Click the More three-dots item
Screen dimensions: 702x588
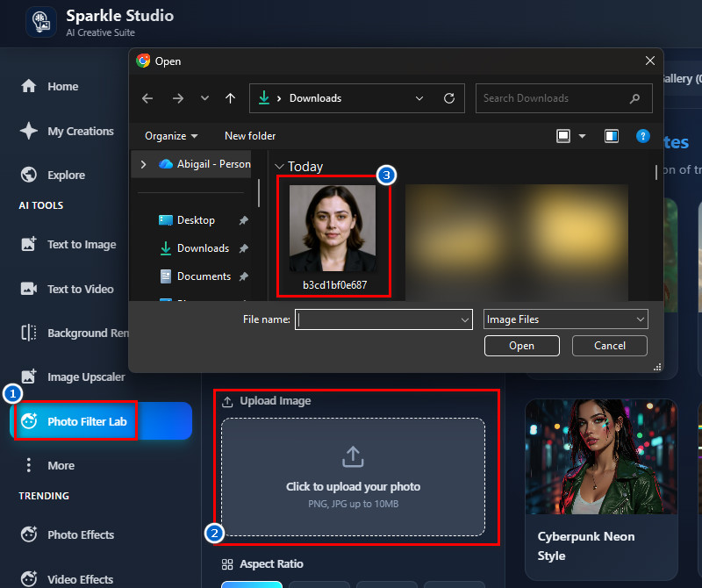[47, 465]
